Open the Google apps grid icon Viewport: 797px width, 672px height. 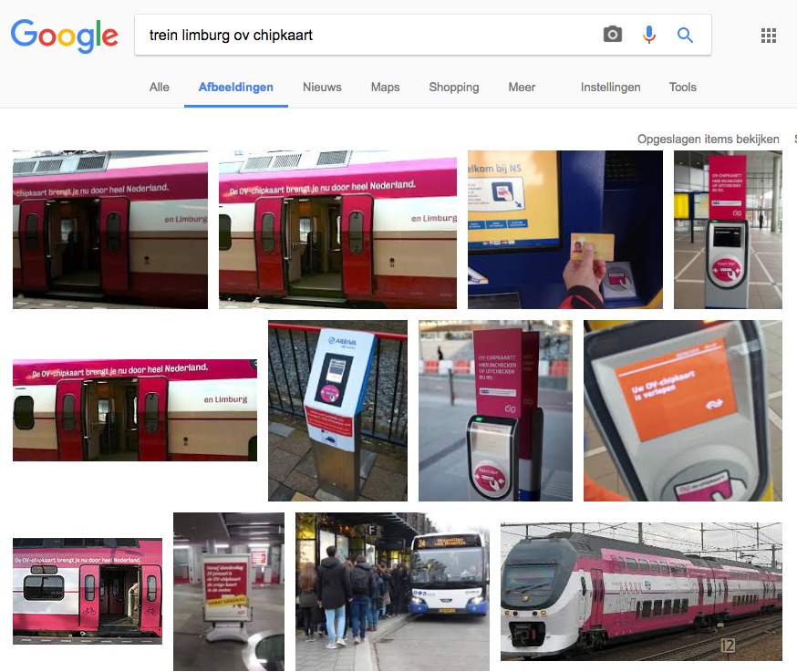(768, 35)
